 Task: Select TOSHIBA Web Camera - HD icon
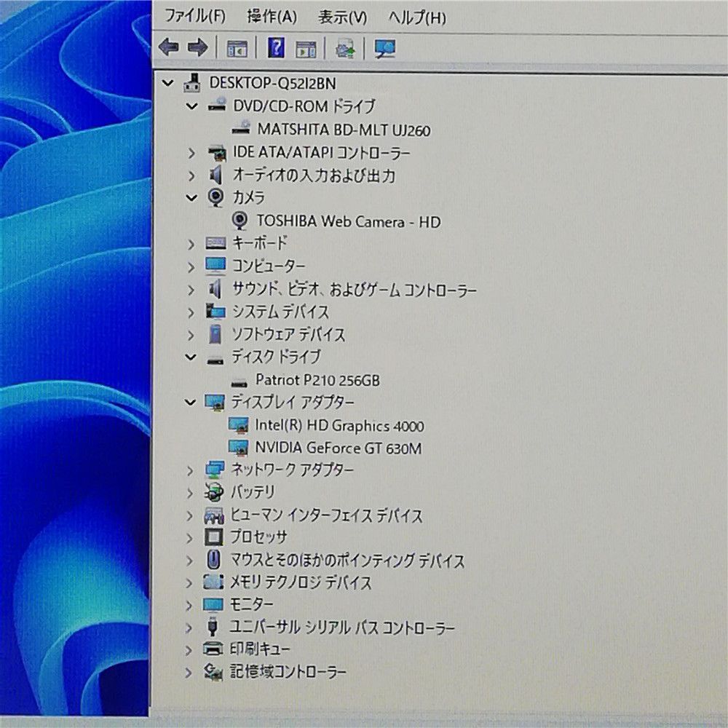(240, 221)
